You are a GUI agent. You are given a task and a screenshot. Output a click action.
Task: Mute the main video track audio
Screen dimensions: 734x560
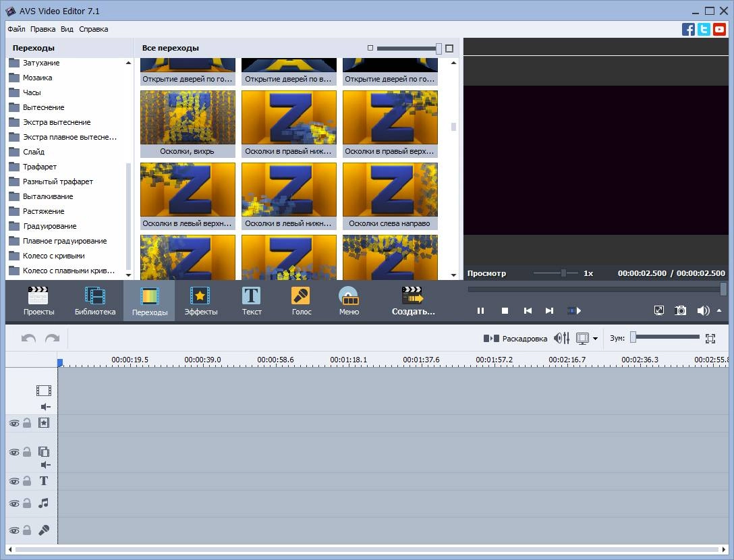(45, 406)
